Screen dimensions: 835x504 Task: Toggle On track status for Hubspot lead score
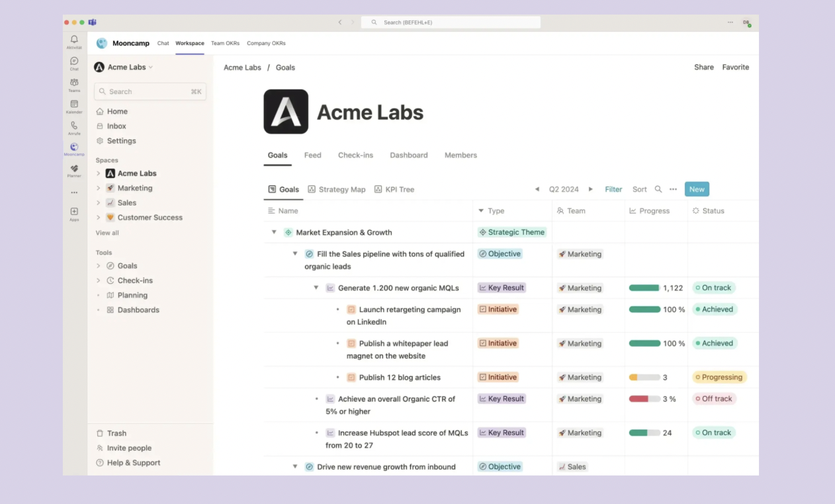tap(713, 433)
